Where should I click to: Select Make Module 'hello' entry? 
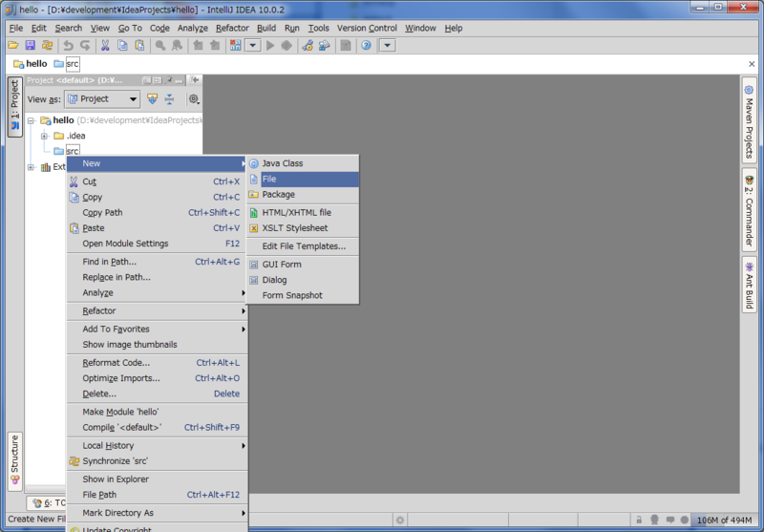(157, 412)
